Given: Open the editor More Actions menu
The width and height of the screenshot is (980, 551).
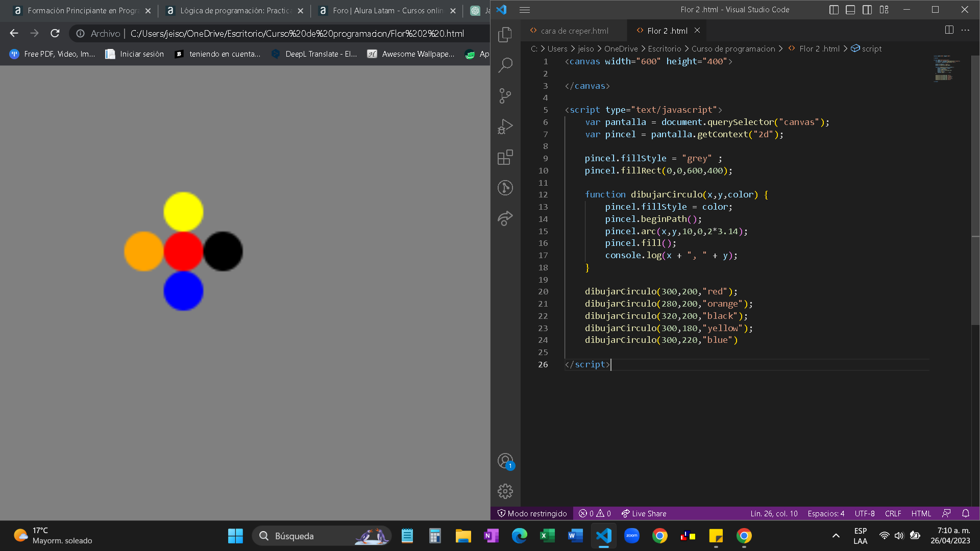Looking at the screenshot, I should [965, 30].
